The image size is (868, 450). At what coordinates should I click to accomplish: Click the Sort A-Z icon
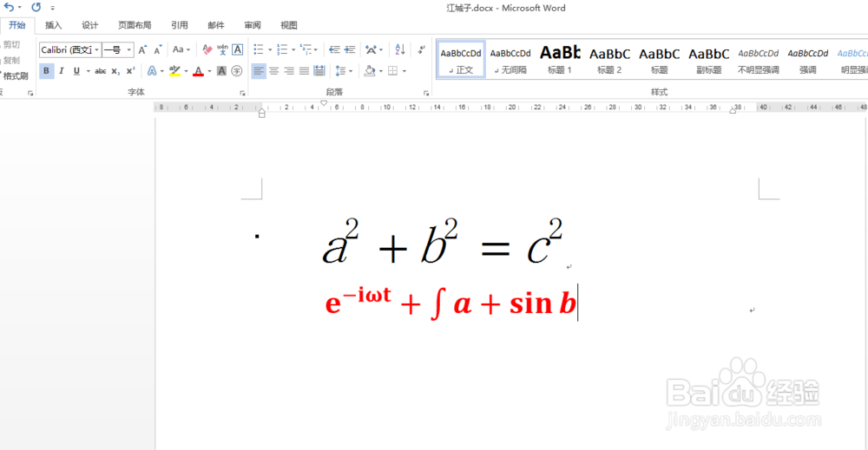click(399, 49)
